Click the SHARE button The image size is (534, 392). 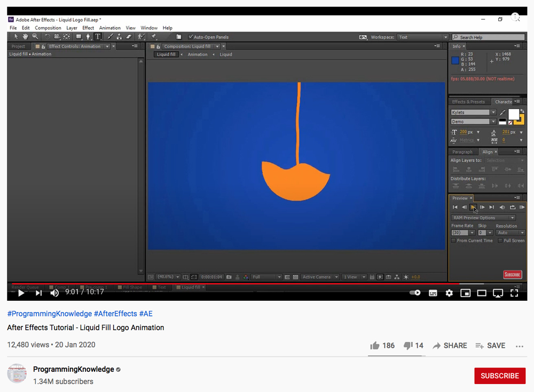pyautogui.click(x=450, y=346)
